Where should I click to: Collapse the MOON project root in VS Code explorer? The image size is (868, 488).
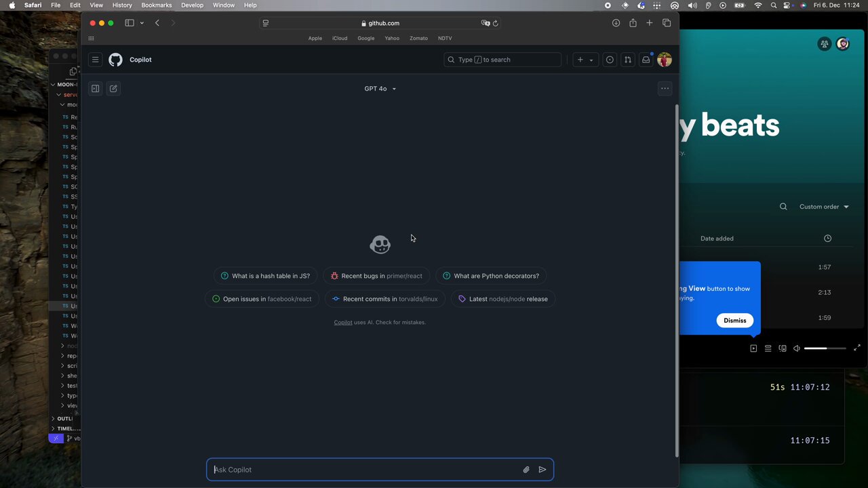point(64,85)
